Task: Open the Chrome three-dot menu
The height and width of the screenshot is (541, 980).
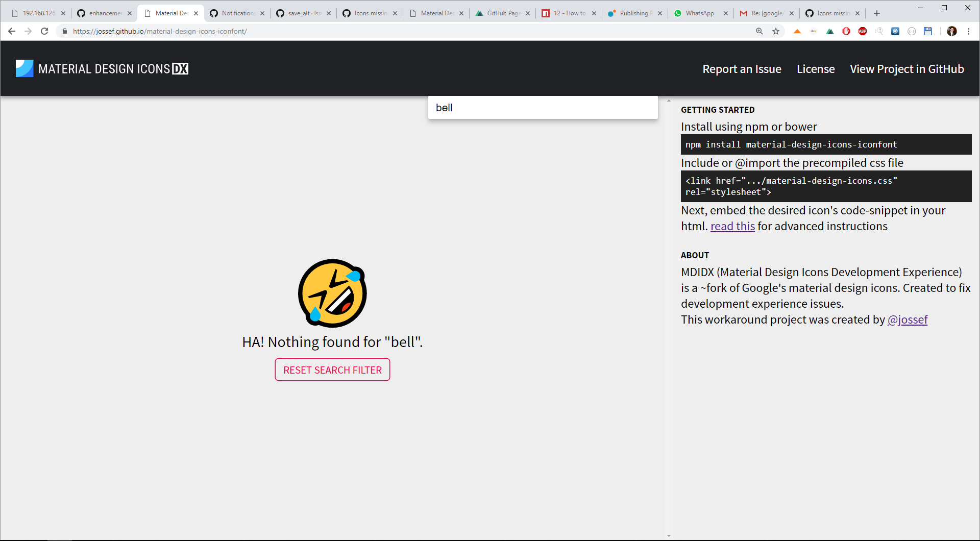Action: 968,31
